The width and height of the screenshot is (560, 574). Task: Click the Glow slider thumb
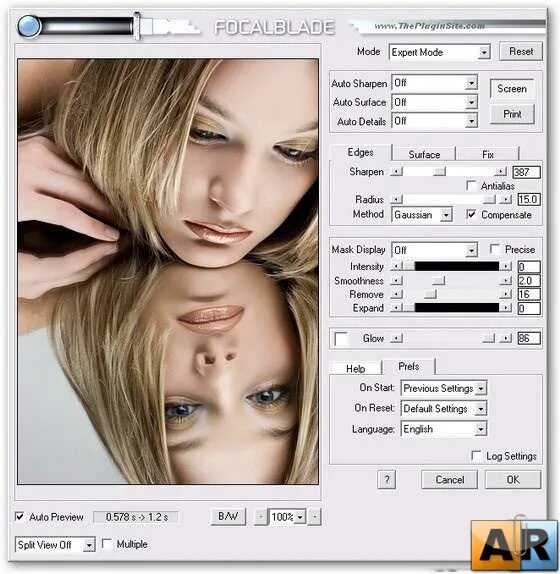tap(488, 338)
